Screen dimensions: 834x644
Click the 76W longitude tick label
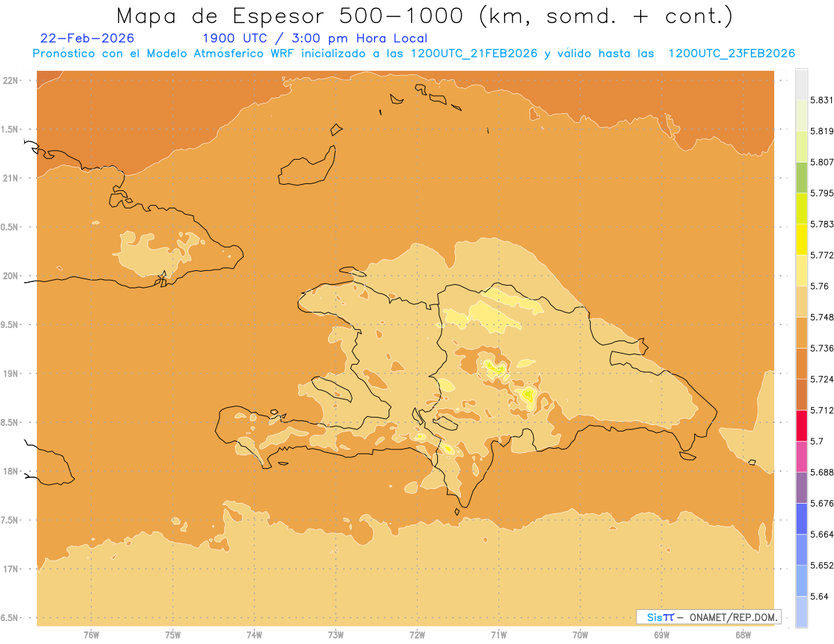pos(91,634)
